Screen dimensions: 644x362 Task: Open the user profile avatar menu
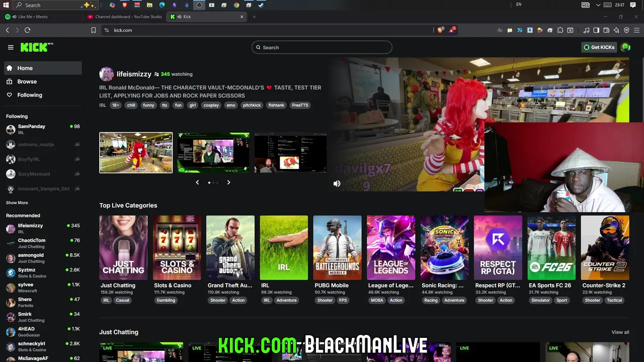tap(625, 47)
